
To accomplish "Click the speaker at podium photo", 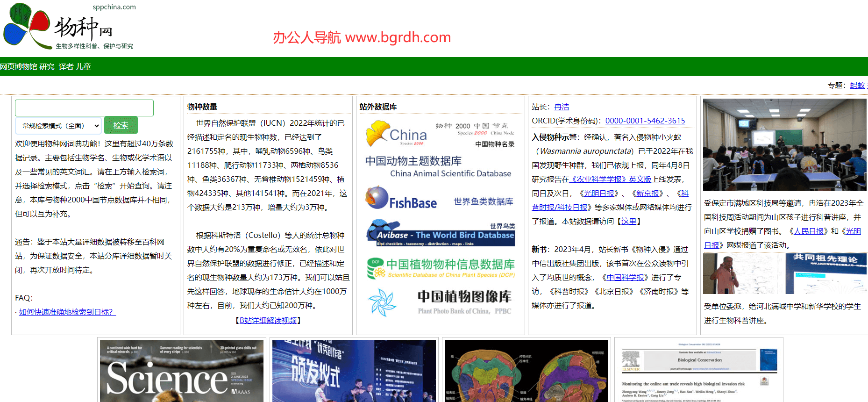I will [x=743, y=273].
